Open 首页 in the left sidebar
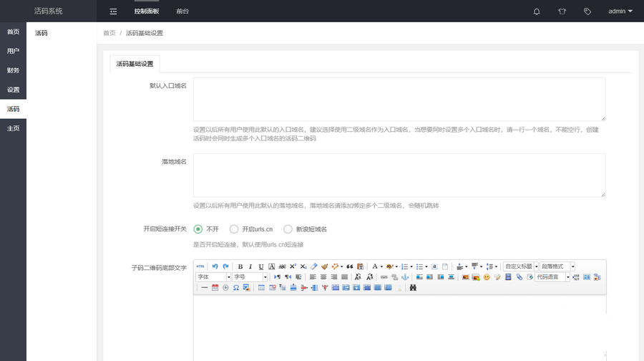644x361 pixels. tap(13, 32)
